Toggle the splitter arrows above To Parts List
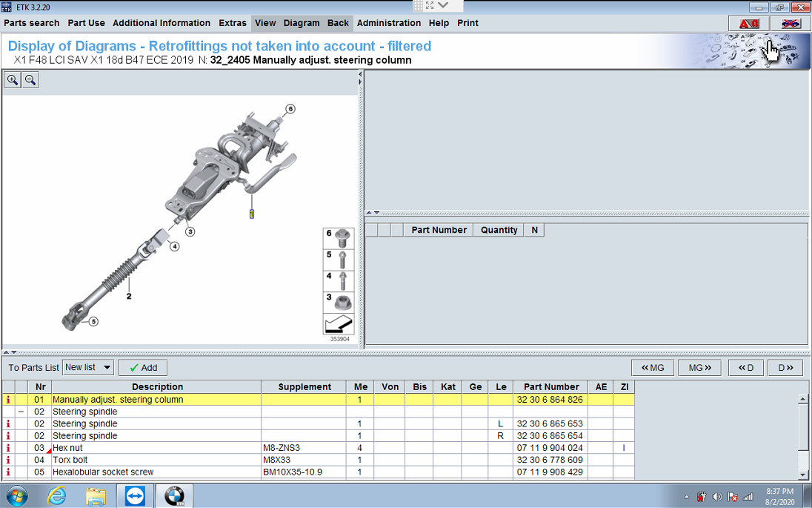Viewport: 812px width, 508px height. click(x=10, y=352)
